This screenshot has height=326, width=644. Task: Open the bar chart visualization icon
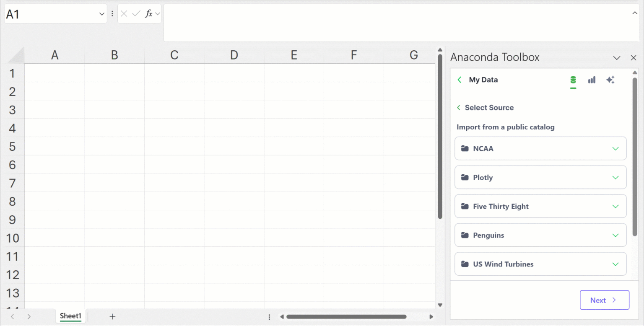point(592,80)
